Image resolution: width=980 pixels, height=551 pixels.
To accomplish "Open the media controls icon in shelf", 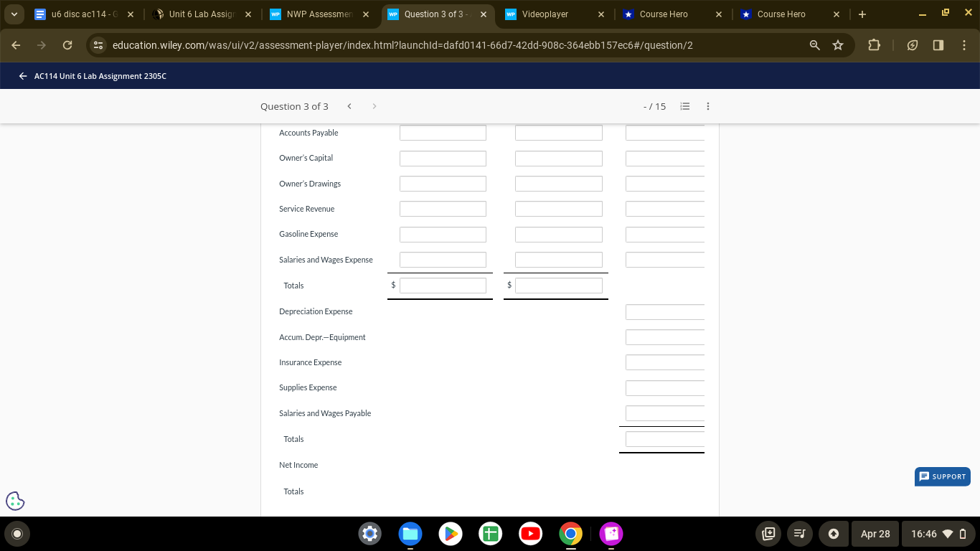I will [798, 533].
